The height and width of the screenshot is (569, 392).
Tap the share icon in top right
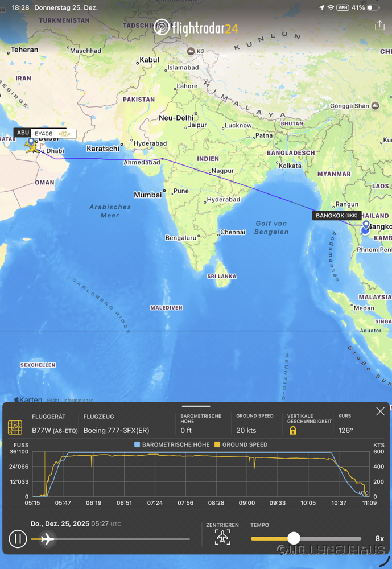click(379, 26)
